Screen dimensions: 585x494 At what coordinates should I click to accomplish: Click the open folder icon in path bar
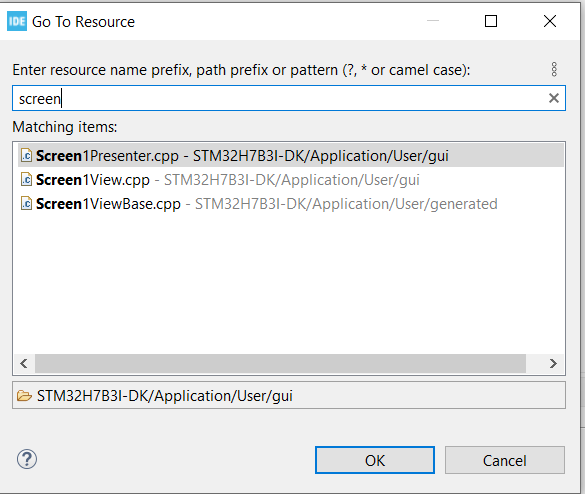click(x=24, y=395)
